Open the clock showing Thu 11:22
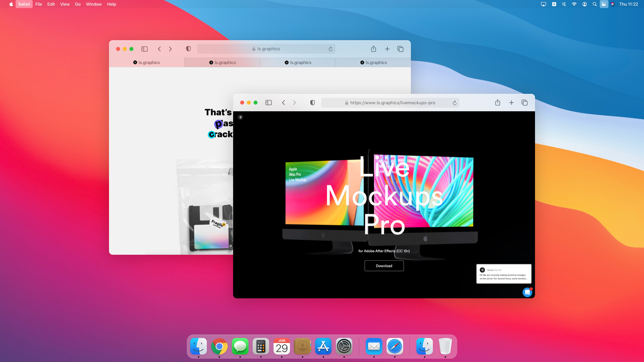The image size is (644, 362). (x=629, y=4)
